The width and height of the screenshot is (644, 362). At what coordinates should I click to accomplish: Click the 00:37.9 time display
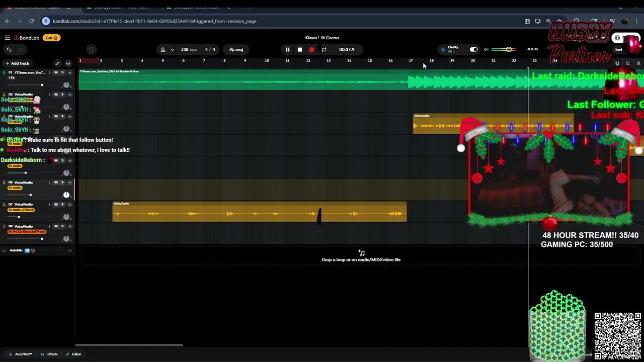[x=347, y=49]
